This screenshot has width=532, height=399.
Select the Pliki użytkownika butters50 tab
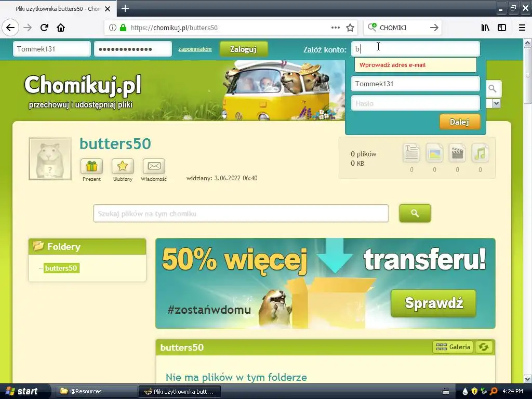pos(58,9)
